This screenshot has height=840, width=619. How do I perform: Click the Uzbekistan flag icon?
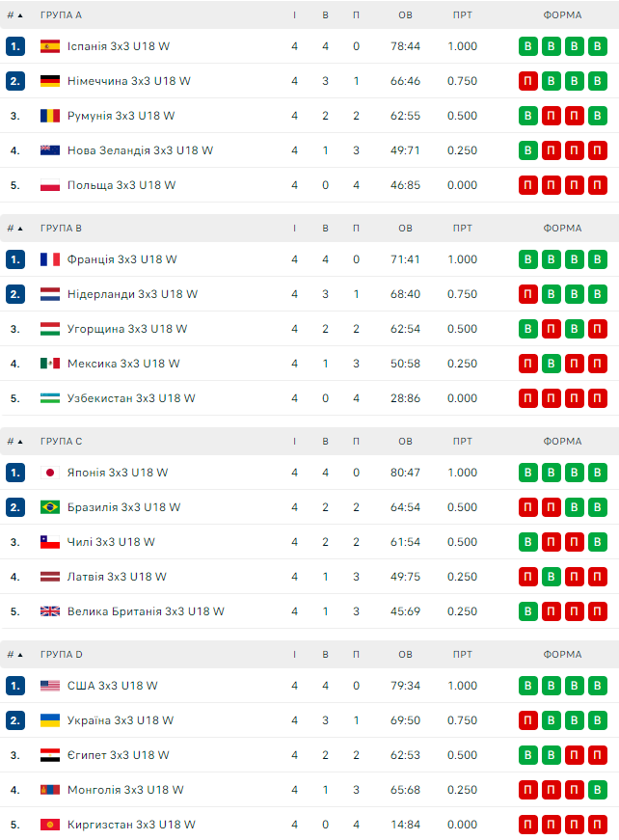pyautogui.click(x=50, y=398)
